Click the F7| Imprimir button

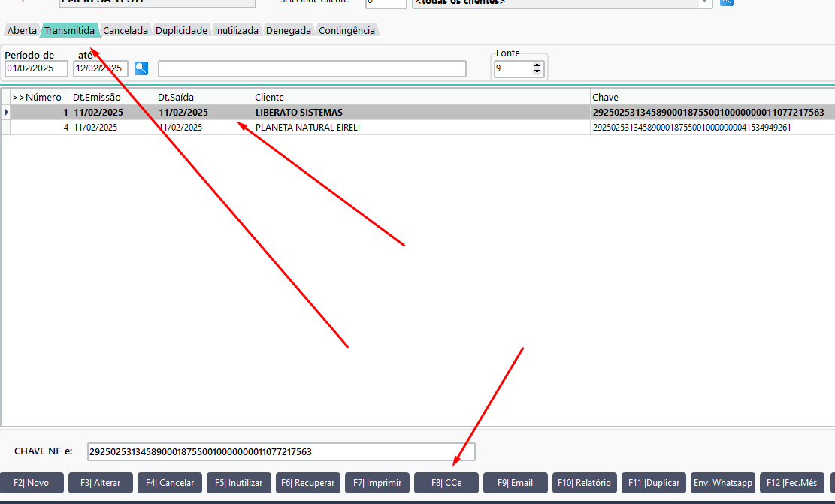(377, 483)
